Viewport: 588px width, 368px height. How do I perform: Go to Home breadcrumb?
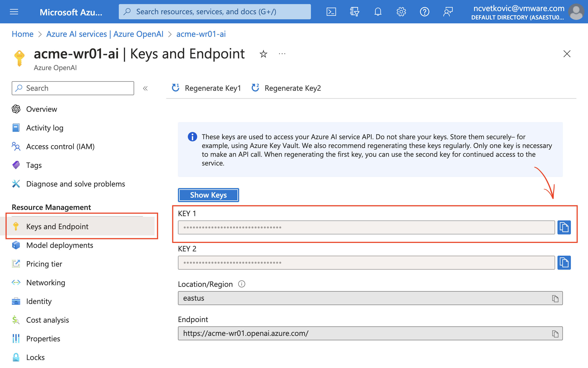pos(23,34)
